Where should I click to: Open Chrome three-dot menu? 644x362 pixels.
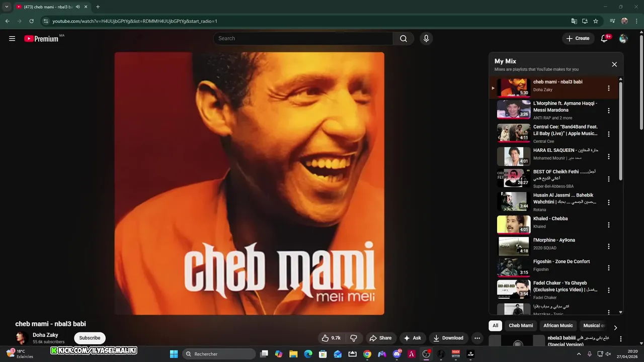pyautogui.click(x=635, y=21)
